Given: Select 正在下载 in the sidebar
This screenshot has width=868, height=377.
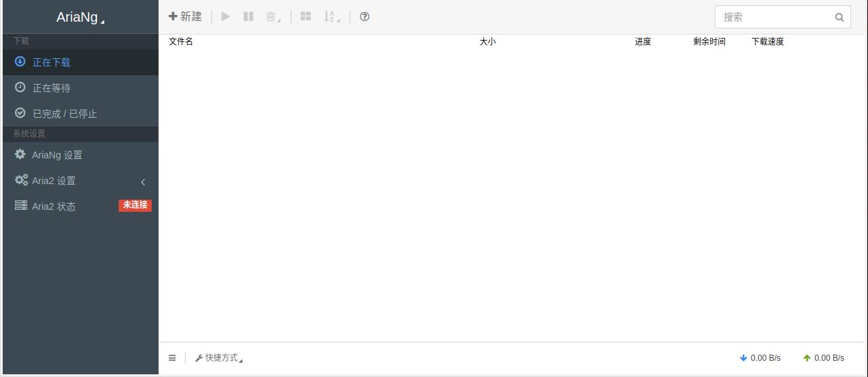Looking at the screenshot, I should (x=80, y=62).
